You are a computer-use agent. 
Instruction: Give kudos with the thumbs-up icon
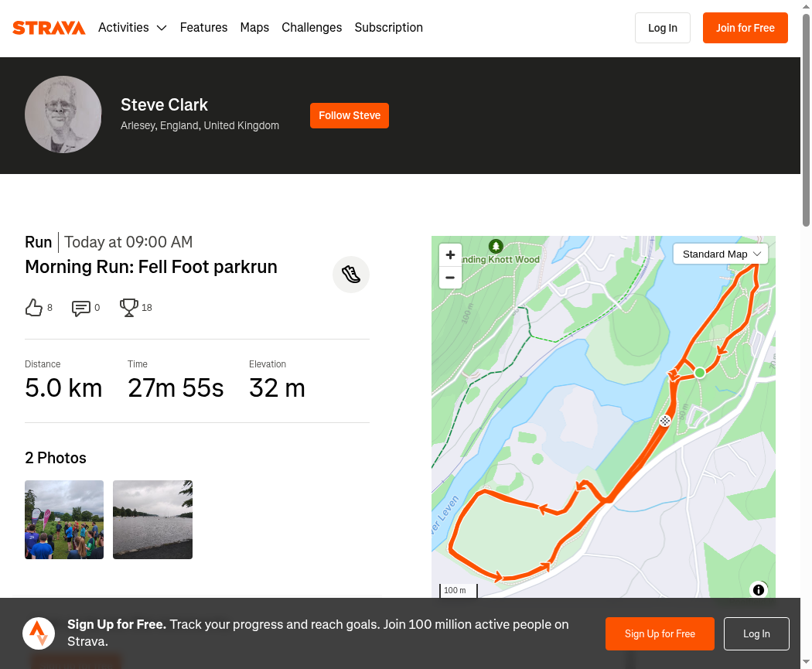[x=34, y=308]
